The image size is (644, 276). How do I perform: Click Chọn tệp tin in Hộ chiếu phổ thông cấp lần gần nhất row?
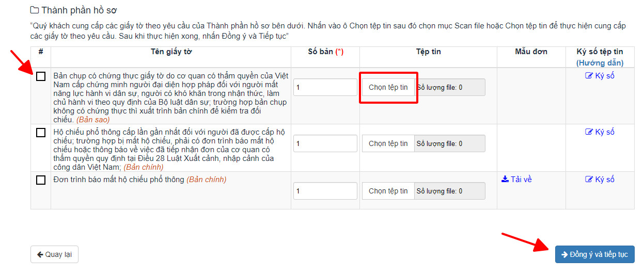tap(388, 143)
